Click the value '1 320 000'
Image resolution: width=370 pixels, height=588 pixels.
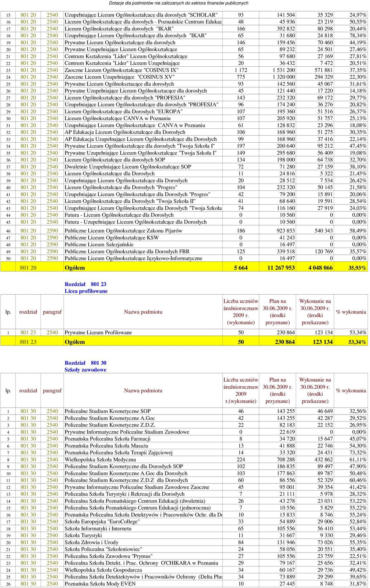coord(284,77)
